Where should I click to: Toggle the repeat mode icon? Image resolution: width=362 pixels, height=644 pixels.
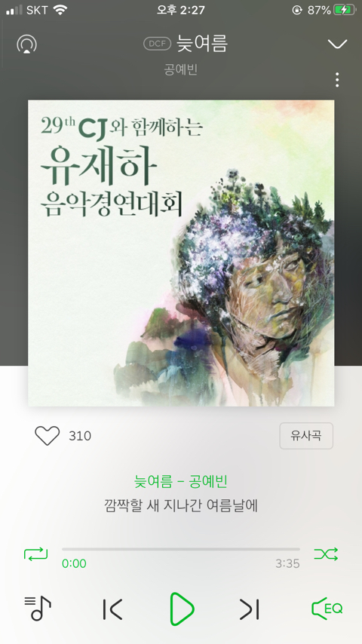(35, 554)
